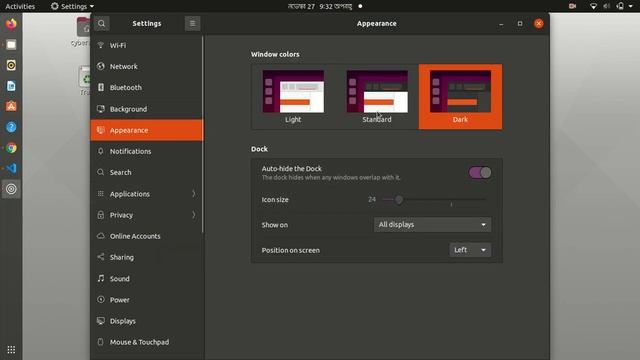Click the Displays monitor icon
Screen dimensions: 640x360
point(100,321)
